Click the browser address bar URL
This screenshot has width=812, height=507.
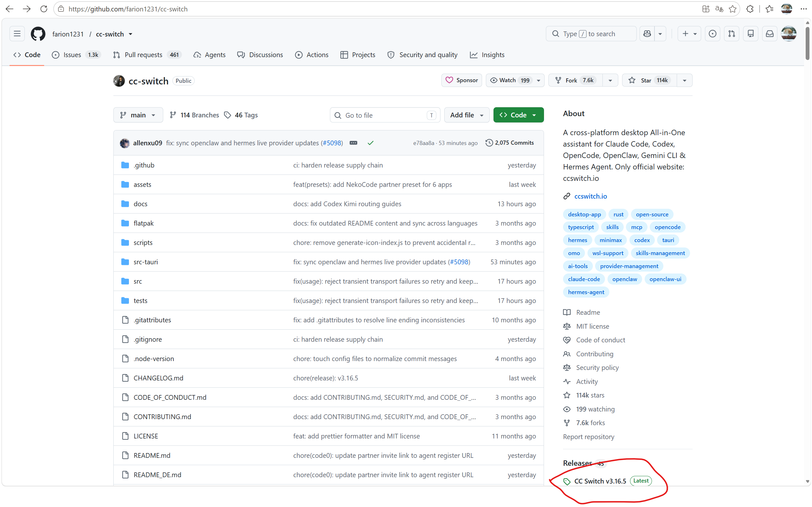[x=128, y=9]
